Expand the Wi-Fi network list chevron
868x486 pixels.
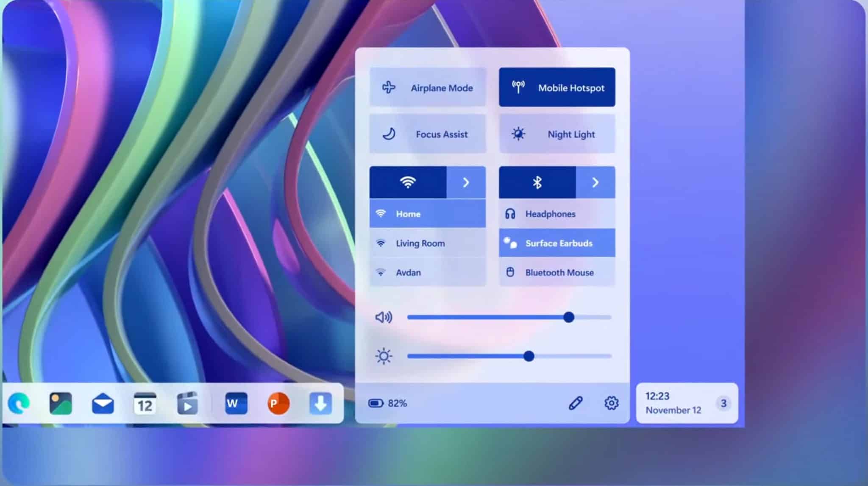click(x=466, y=182)
